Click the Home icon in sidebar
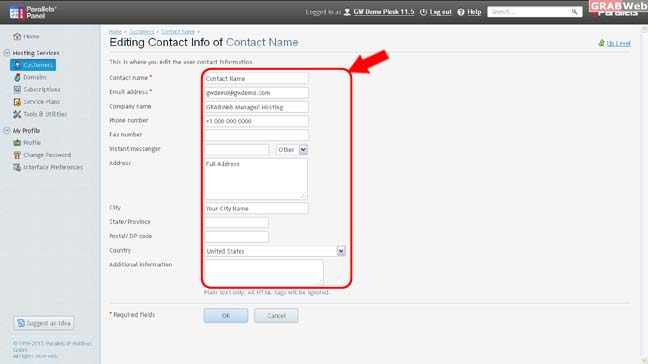Screen dimensions: 648x364 [x=17, y=36]
